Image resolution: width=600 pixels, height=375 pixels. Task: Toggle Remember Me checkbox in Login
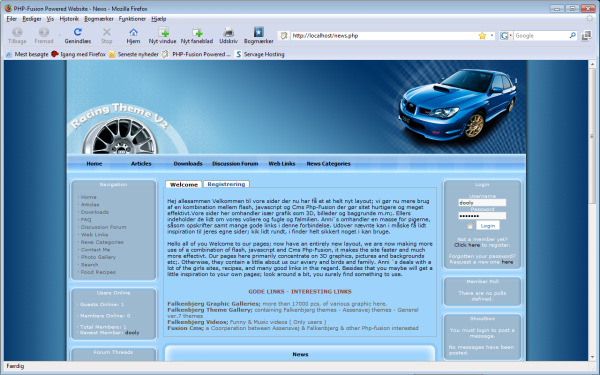click(x=470, y=226)
